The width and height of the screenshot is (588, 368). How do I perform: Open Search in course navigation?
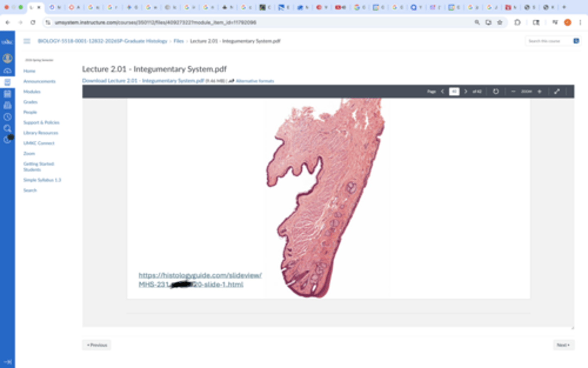30,190
